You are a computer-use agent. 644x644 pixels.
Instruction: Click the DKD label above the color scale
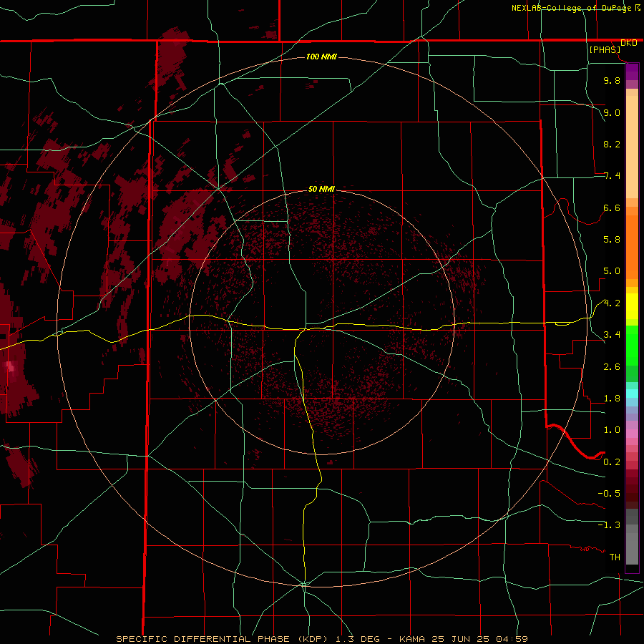coord(628,43)
